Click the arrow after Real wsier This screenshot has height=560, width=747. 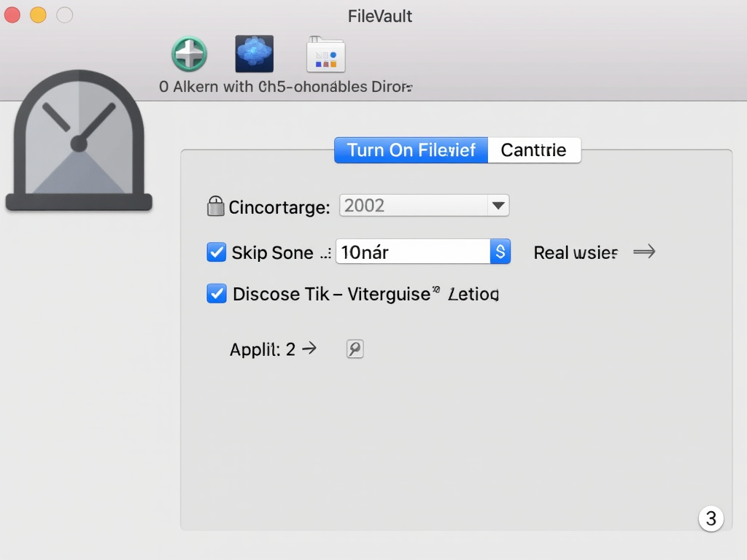(x=644, y=252)
